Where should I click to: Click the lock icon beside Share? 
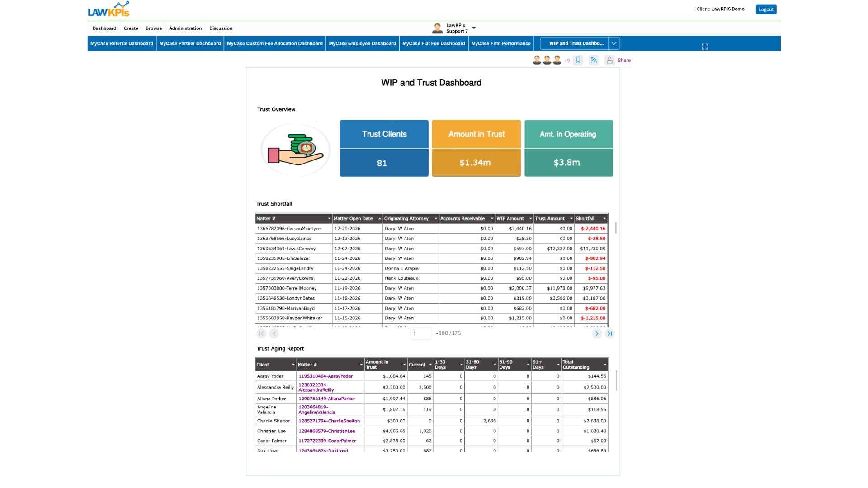(609, 60)
